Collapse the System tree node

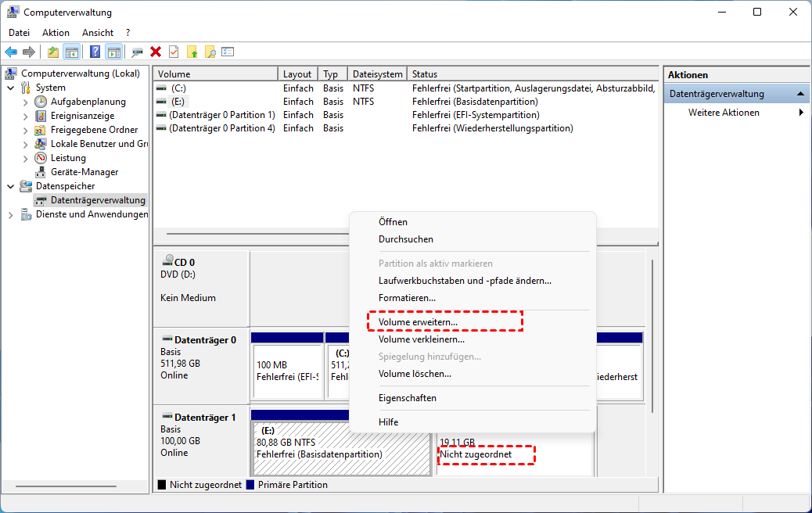10,88
